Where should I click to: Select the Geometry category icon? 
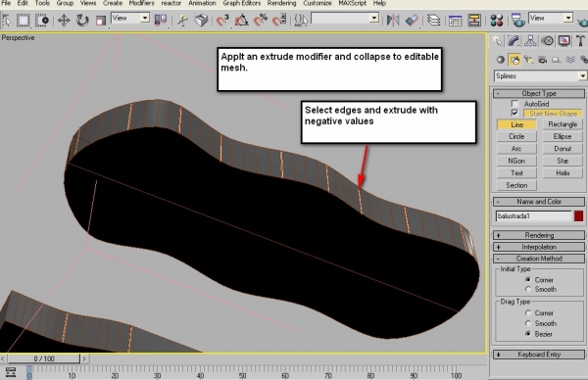[500, 60]
